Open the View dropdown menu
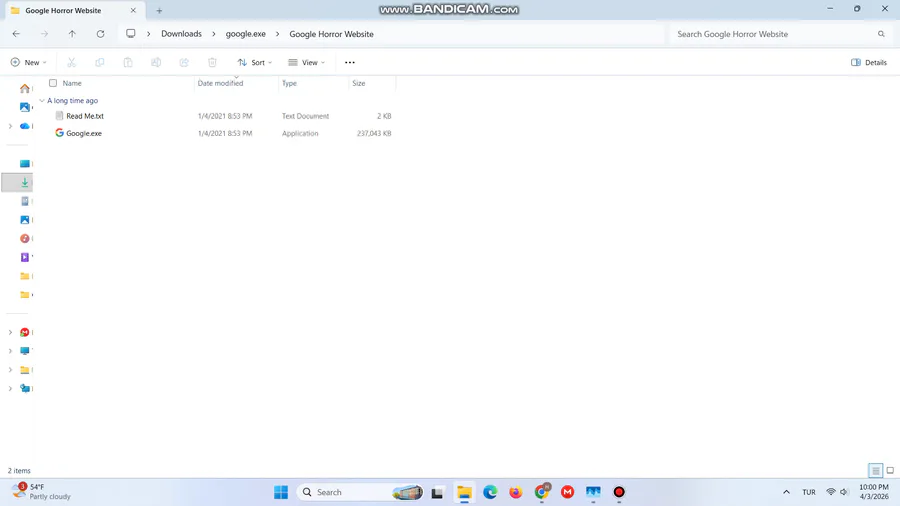Screen dimensions: 900x506 [x=307, y=63]
